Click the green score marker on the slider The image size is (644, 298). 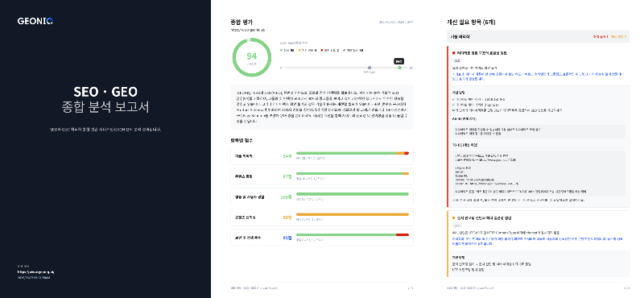[x=399, y=68]
